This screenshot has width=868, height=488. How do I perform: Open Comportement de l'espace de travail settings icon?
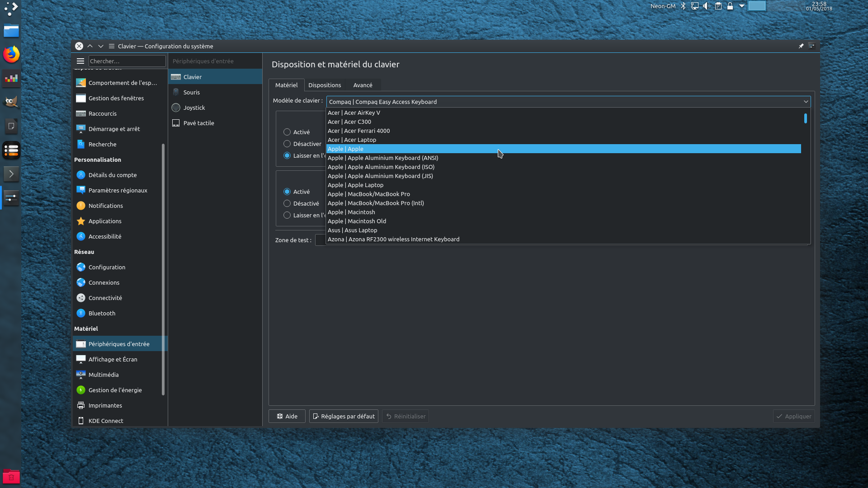81,83
